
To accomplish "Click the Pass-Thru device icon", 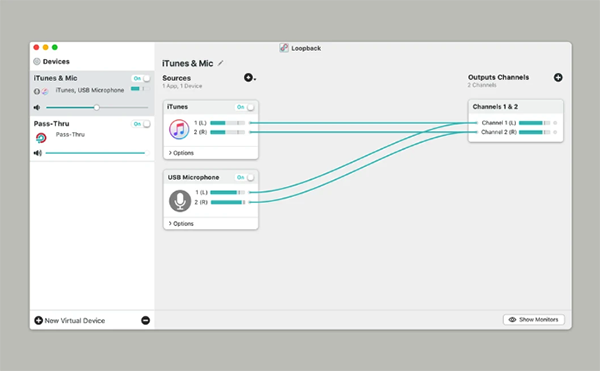I will pos(41,138).
